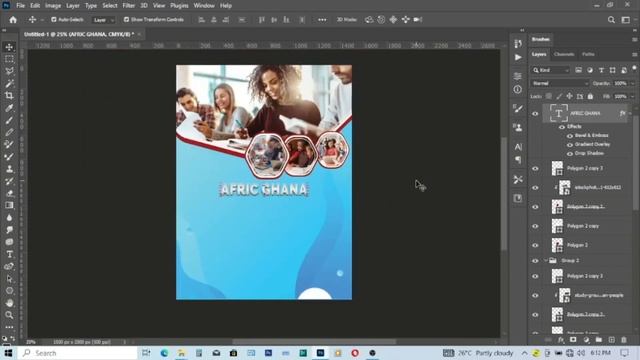
Task: Go to the Home screen icon
Action: [x=13, y=20]
